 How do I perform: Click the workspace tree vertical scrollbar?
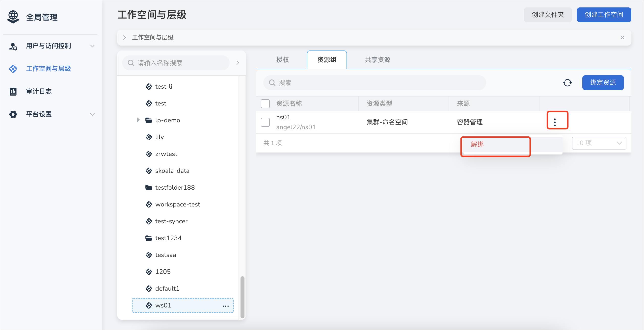pos(242,297)
